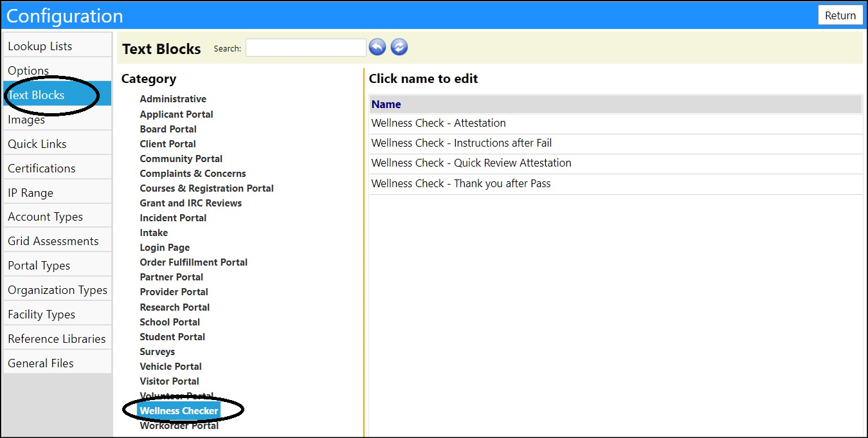Open Certifications in the sidebar
The height and width of the screenshot is (438, 868).
pos(57,169)
